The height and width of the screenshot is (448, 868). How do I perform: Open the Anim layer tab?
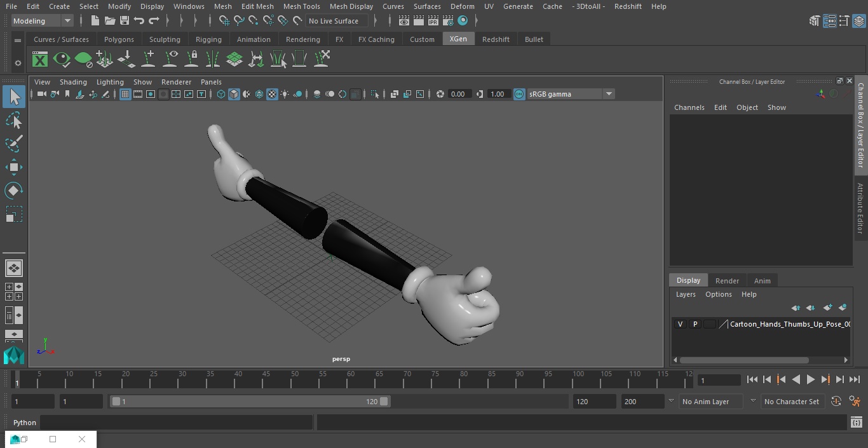click(762, 281)
